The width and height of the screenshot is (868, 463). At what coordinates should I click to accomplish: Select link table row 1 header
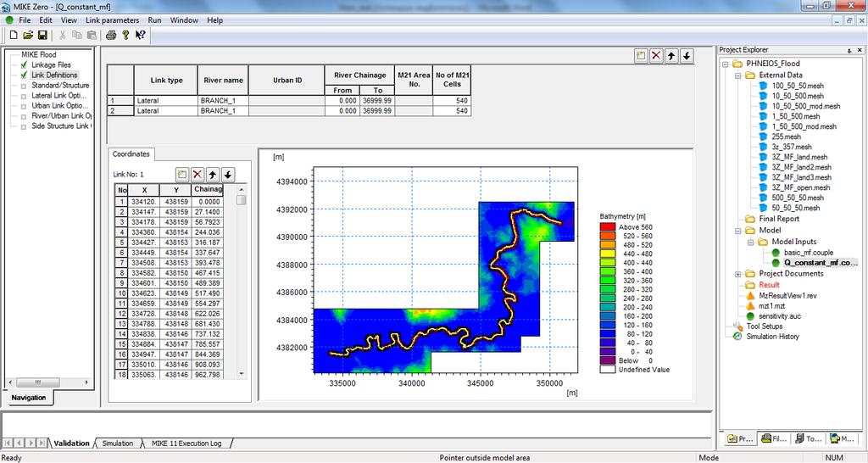click(x=120, y=101)
